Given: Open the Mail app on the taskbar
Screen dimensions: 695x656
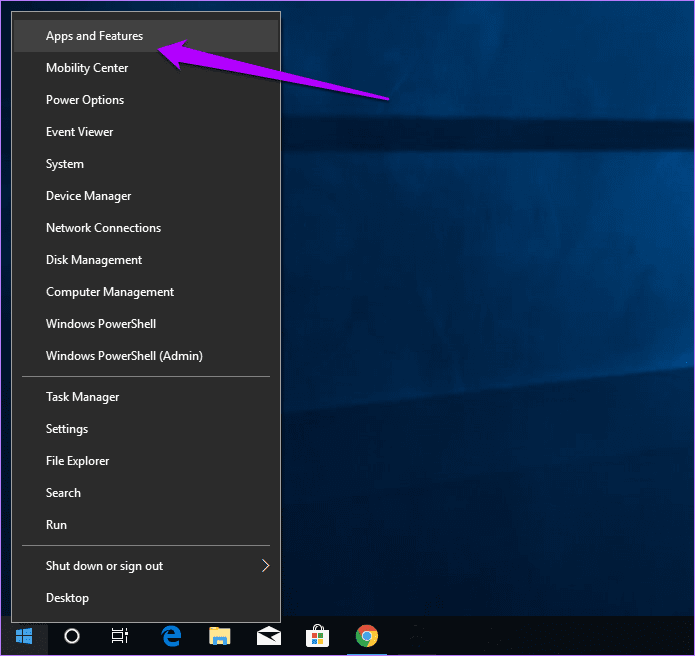Looking at the screenshot, I should pyautogui.click(x=269, y=636).
